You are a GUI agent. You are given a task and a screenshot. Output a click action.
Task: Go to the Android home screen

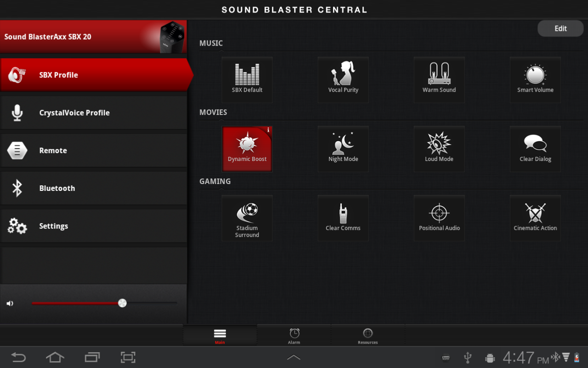[55, 357]
